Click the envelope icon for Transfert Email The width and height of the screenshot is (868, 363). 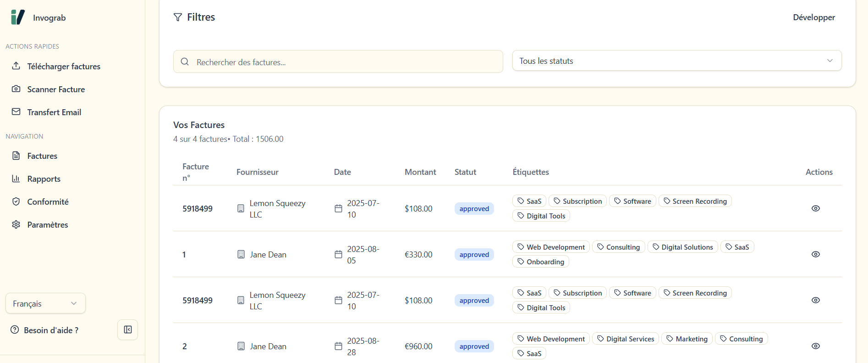[x=16, y=112]
